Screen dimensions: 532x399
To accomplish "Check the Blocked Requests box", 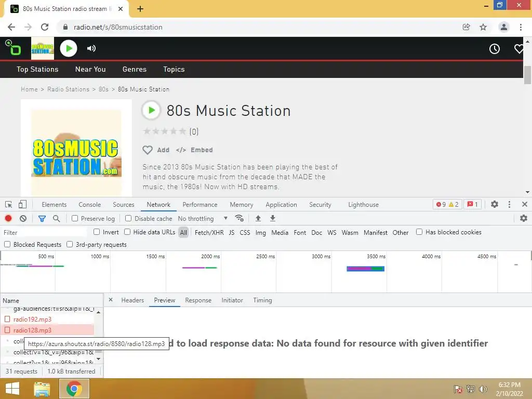I will pyautogui.click(x=7, y=244).
